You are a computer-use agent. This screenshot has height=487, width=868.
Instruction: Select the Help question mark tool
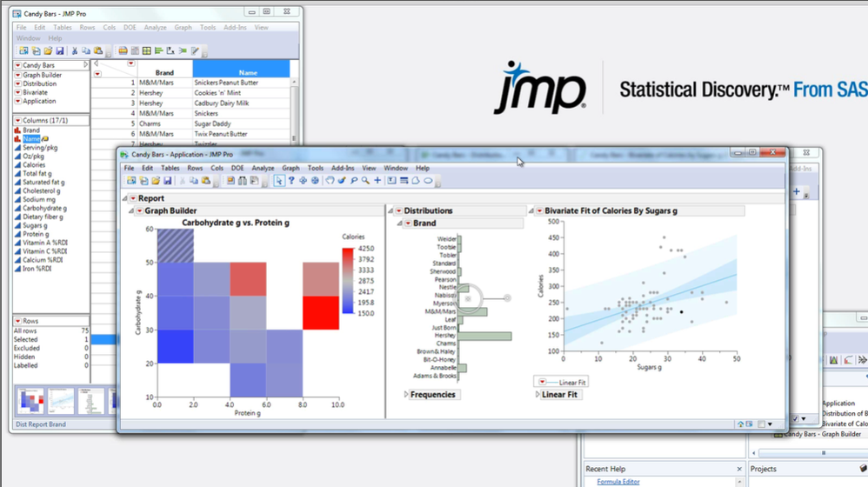pyautogui.click(x=291, y=180)
